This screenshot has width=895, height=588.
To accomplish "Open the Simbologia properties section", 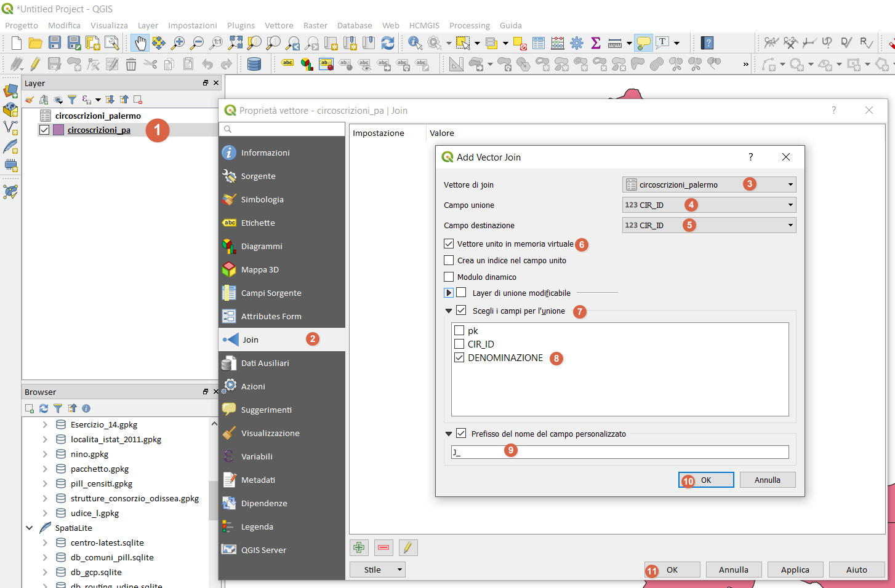I will click(262, 199).
